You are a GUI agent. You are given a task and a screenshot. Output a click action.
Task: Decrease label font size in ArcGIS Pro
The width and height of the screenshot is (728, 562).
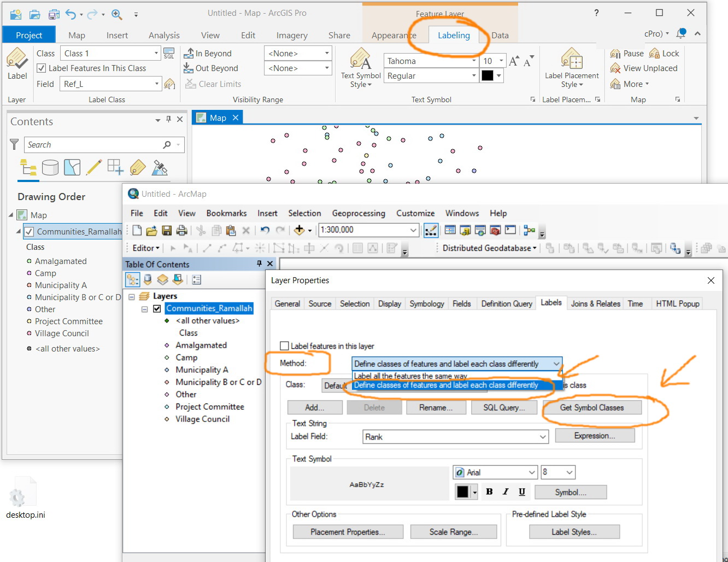(x=528, y=61)
